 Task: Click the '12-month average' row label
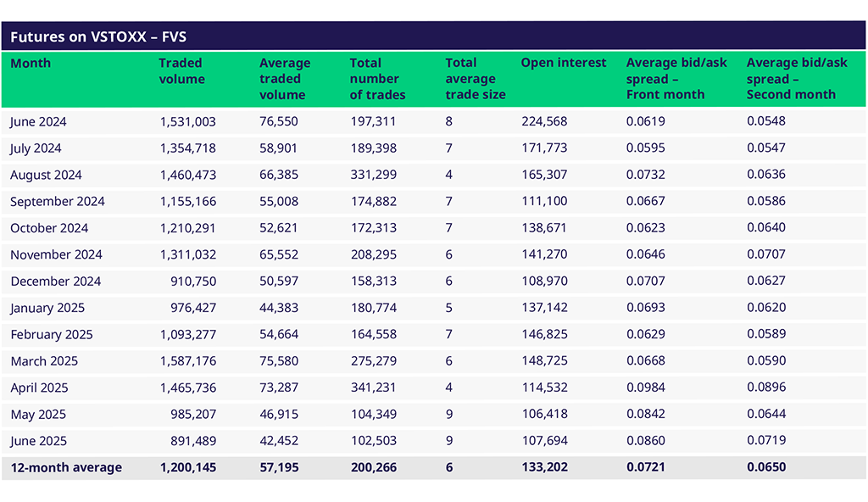coord(66,467)
